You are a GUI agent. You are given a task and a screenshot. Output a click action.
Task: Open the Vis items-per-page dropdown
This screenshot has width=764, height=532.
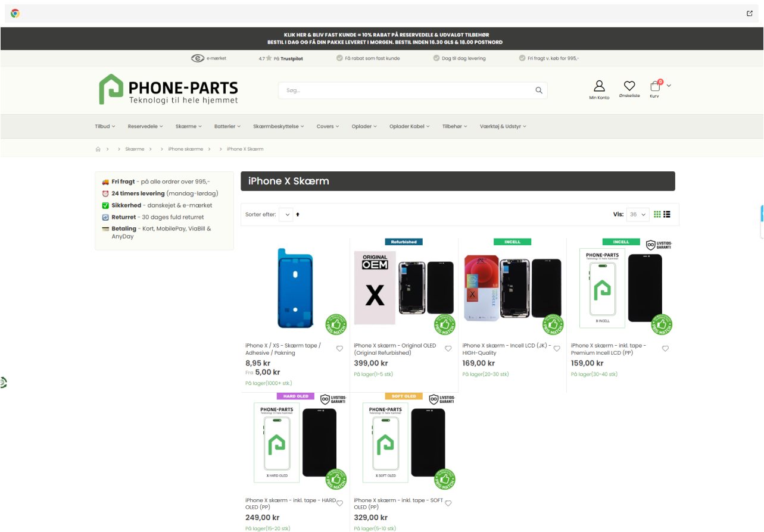[637, 214]
